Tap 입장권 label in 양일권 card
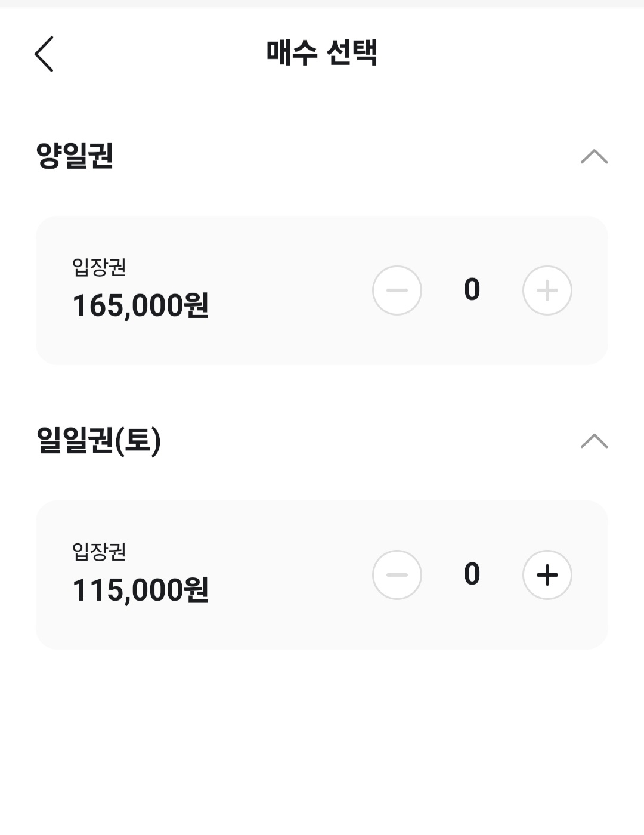This screenshot has width=644, height=835. [x=99, y=267]
